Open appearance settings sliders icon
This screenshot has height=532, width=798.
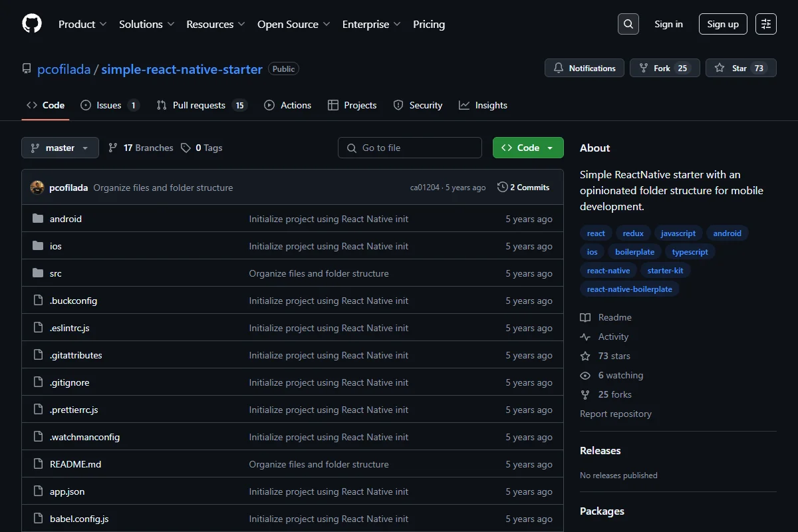pos(766,24)
